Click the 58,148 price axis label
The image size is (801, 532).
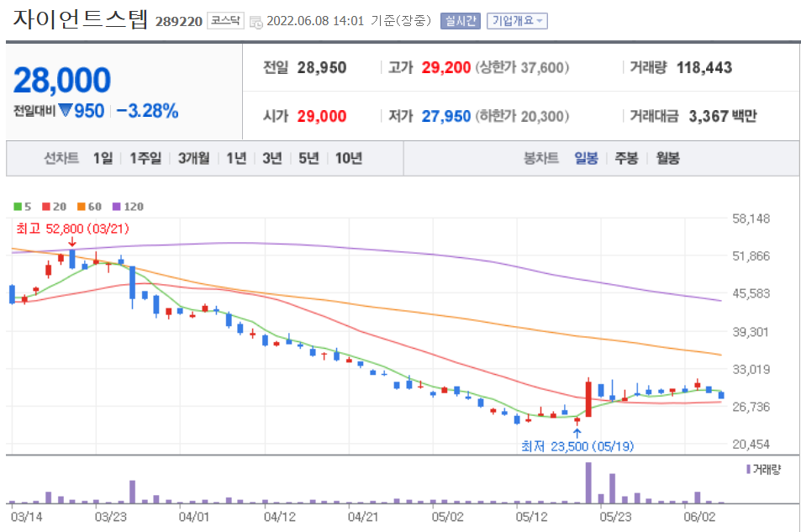(751, 219)
